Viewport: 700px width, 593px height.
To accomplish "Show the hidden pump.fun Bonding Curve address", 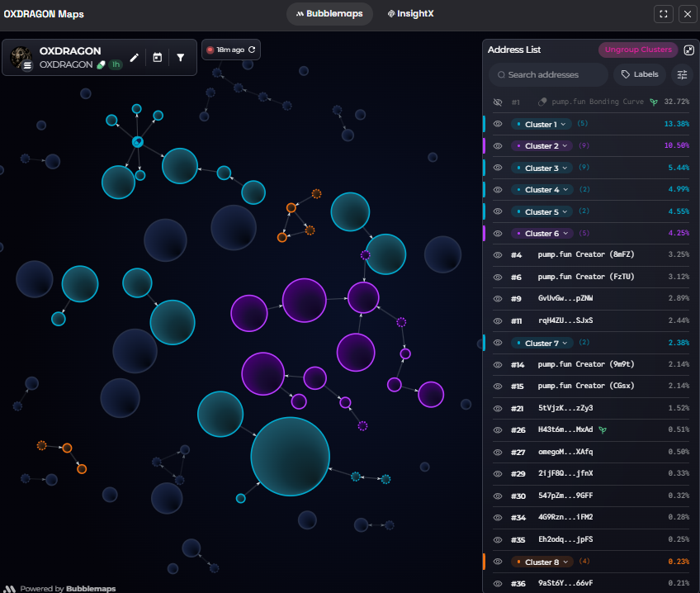I will pos(498,102).
